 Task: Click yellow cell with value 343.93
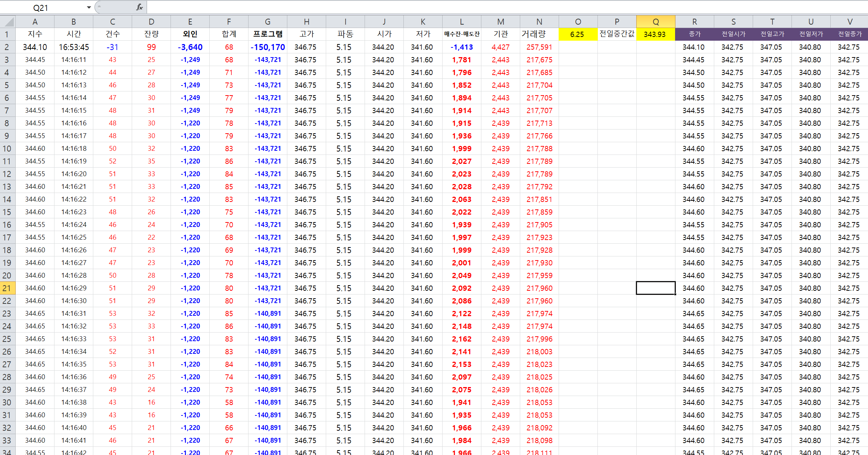[655, 34]
